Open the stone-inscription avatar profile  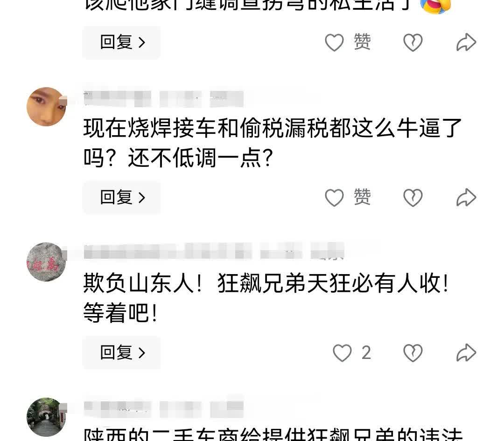[x=46, y=262]
